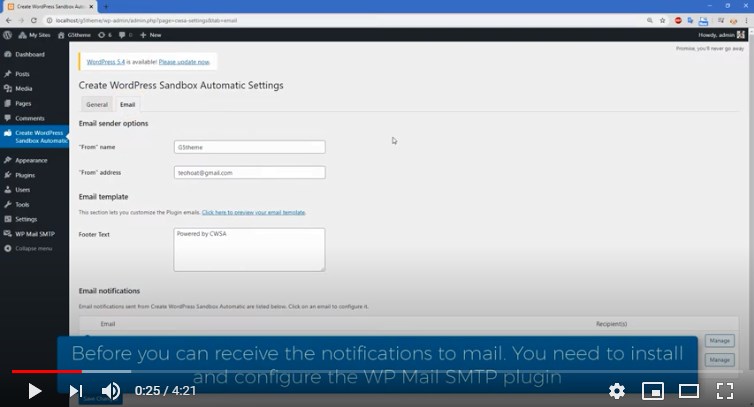Reload the browser page
The height and width of the screenshot is (407, 754).
coord(34,20)
